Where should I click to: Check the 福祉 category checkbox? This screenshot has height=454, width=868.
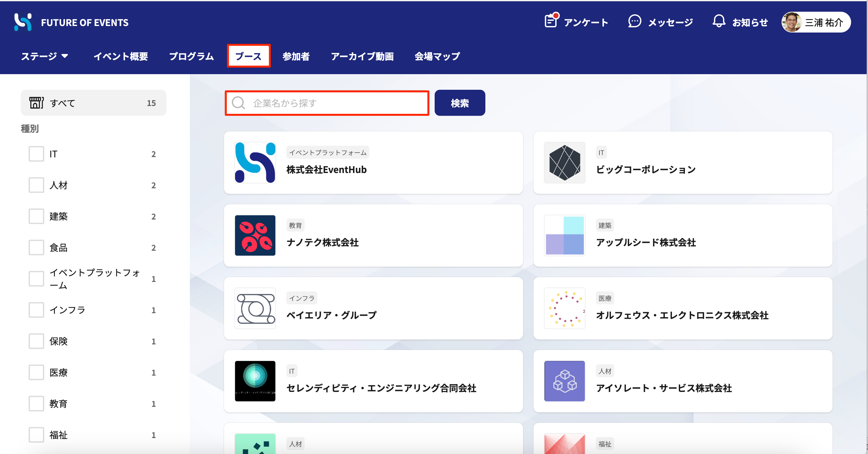click(x=36, y=435)
